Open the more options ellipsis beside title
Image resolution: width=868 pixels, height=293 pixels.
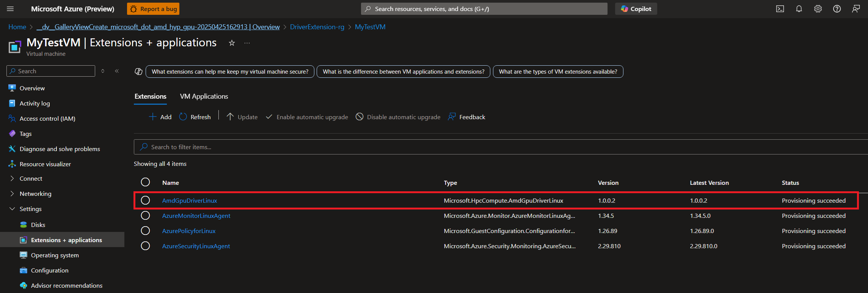point(247,43)
